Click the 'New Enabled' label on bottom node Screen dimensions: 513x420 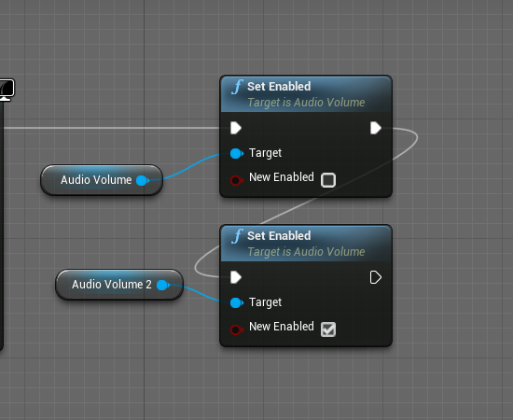282,327
